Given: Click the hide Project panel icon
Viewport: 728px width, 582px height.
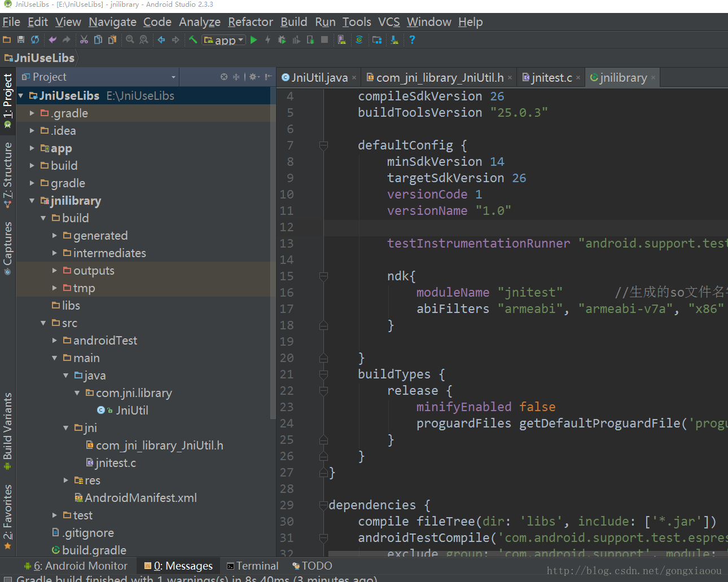Looking at the screenshot, I should pos(269,77).
